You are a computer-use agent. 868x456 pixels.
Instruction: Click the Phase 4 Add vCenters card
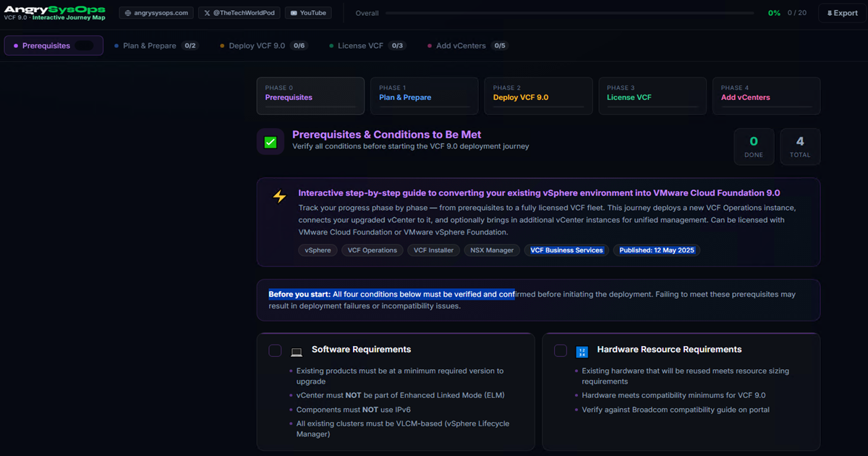click(766, 96)
